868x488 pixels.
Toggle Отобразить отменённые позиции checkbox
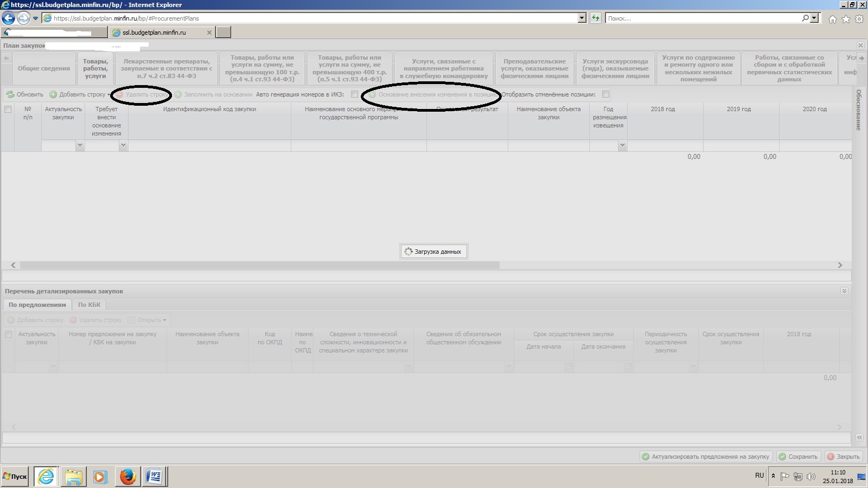pos(605,94)
